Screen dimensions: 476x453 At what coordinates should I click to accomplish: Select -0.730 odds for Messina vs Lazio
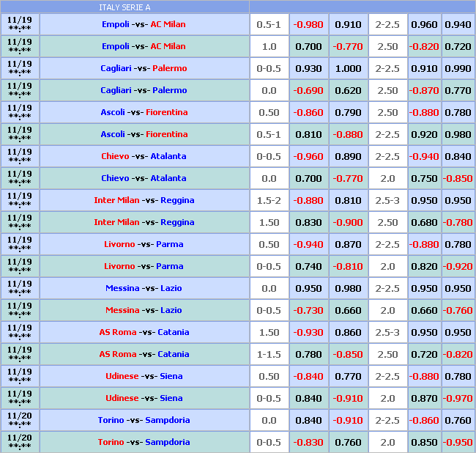[x=308, y=310]
